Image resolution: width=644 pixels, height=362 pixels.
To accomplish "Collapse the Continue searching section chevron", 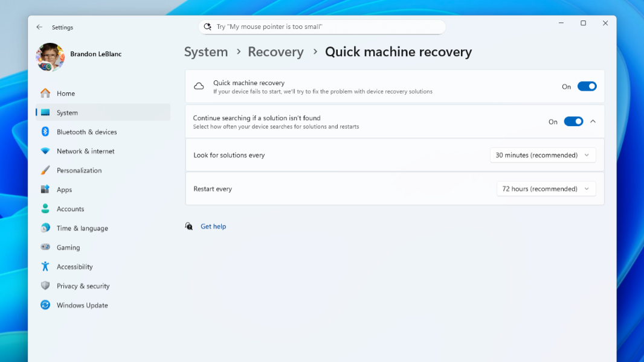I will (x=593, y=121).
